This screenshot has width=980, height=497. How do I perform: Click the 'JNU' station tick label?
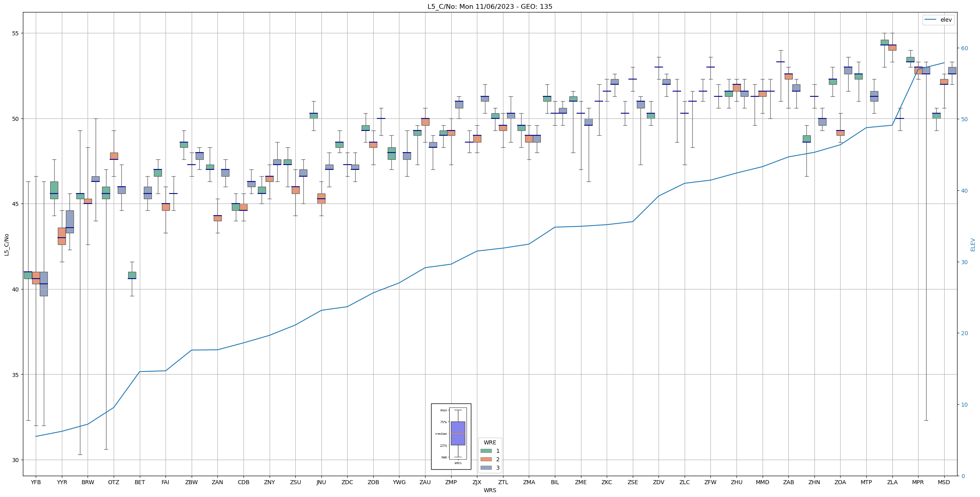[x=321, y=482]
